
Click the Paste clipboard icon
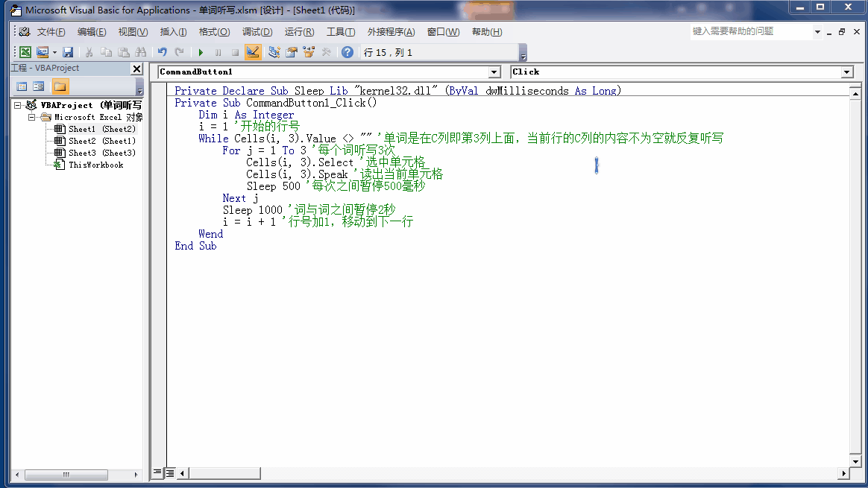click(x=124, y=52)
